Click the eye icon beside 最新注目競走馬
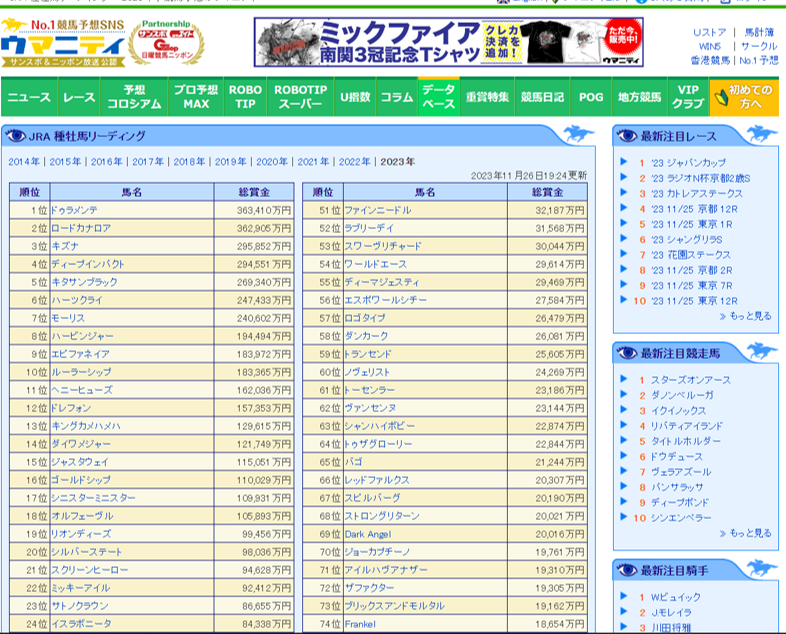 pos(627,353)
